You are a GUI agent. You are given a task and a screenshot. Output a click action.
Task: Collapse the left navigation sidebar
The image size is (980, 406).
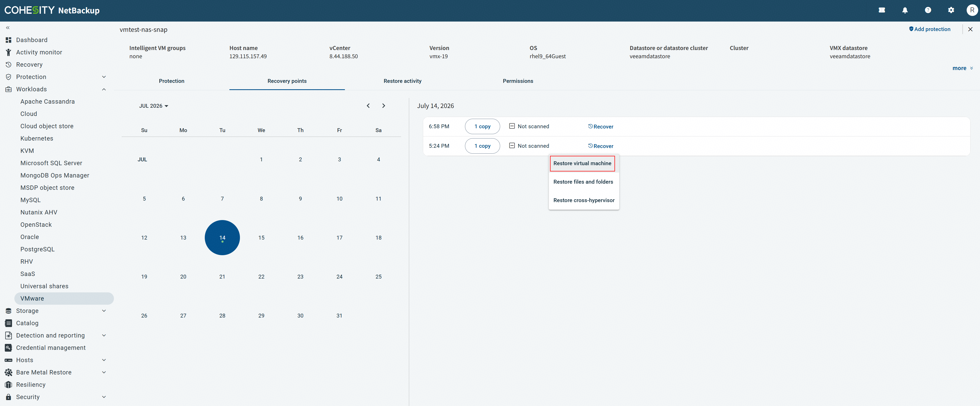pos(8,28)
